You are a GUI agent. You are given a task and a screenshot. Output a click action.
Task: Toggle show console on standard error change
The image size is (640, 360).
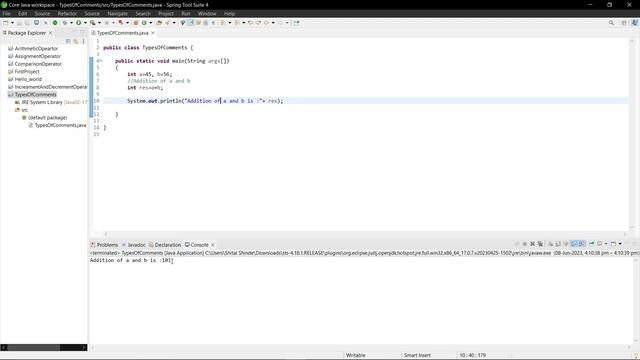[x=581, y=244]
